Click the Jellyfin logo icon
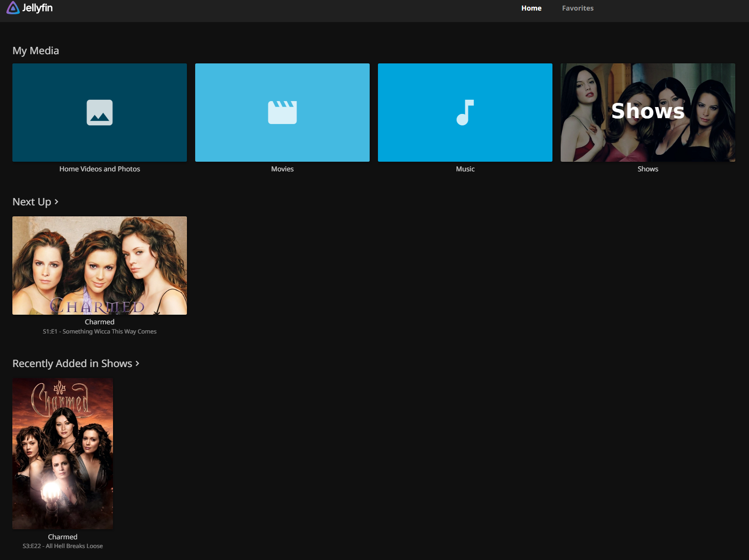The width and height of the screenshot is (749, 560). [13, 8]
